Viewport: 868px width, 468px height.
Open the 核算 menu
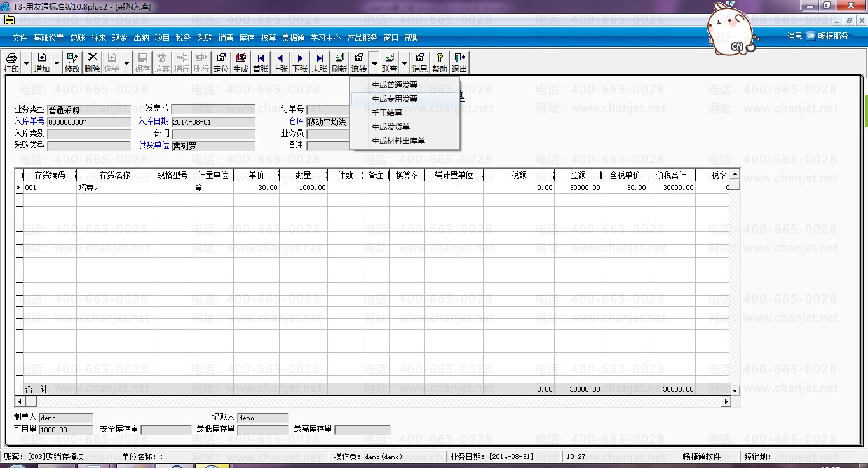pos(268,38)
